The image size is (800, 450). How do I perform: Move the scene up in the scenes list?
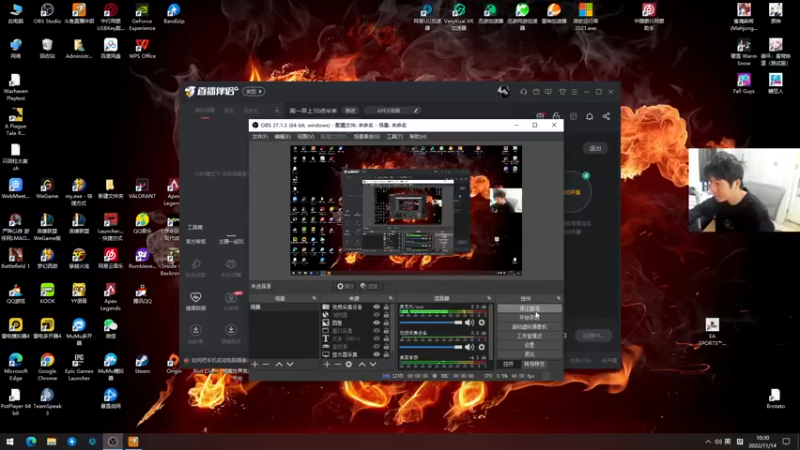point(279,364)
